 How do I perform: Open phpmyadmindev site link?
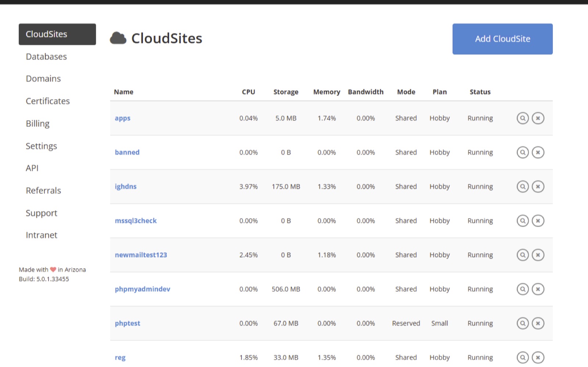coord(143,289)
